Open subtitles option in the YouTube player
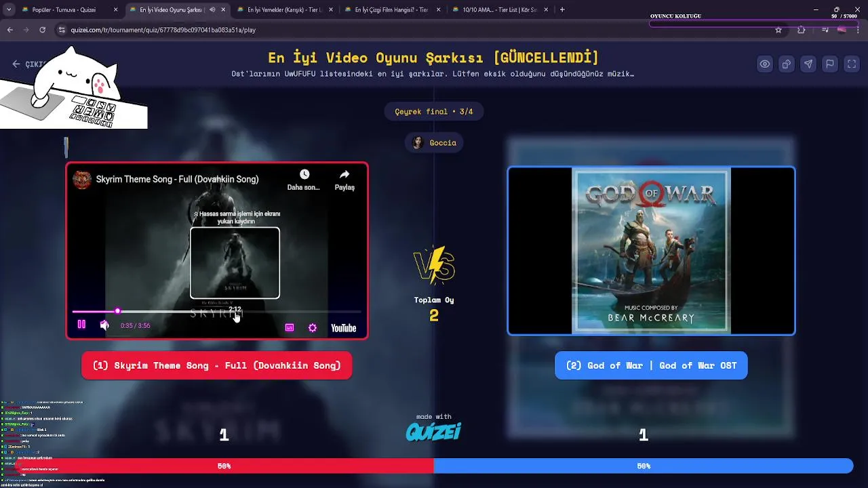The width and height of the screenshot is (868, 488). (290, 328)
